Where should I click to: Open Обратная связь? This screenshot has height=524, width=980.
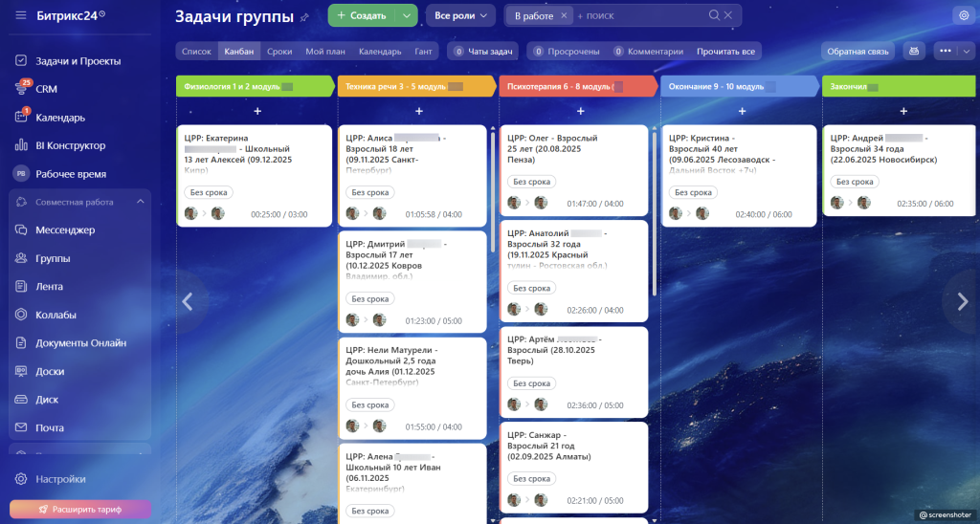[x=857, y=52]
